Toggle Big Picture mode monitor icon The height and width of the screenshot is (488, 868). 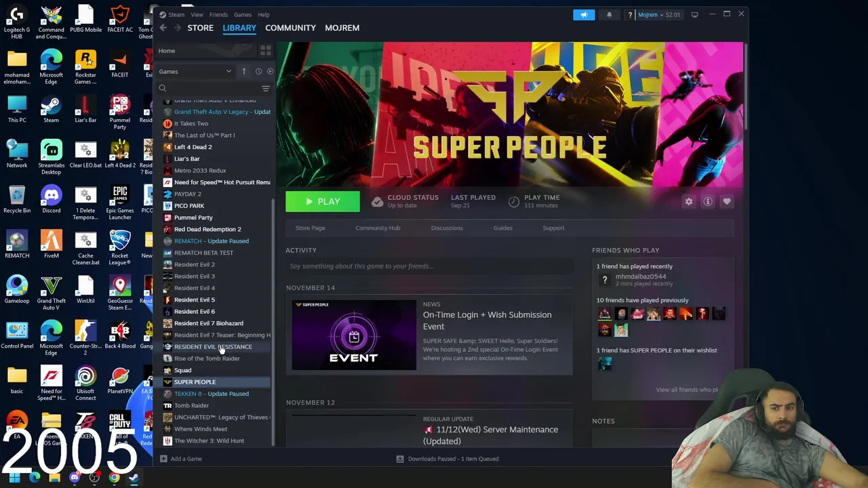tap(694, 14)
